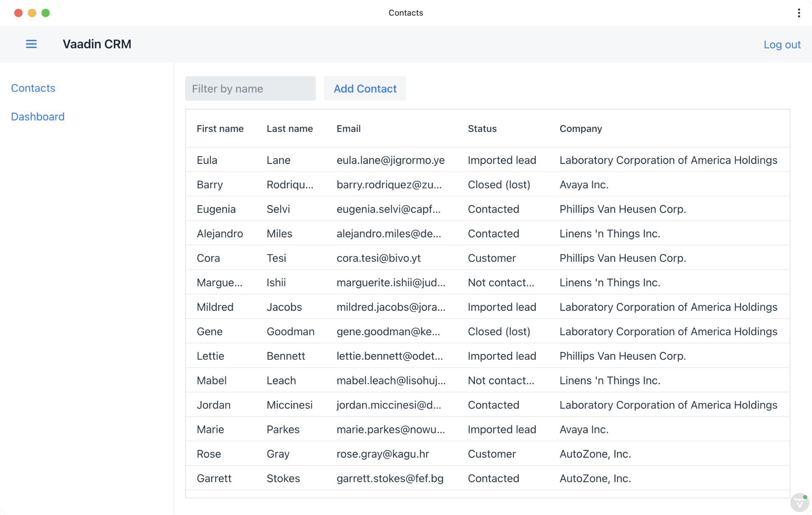Click the Log out link

pos(782,44)
